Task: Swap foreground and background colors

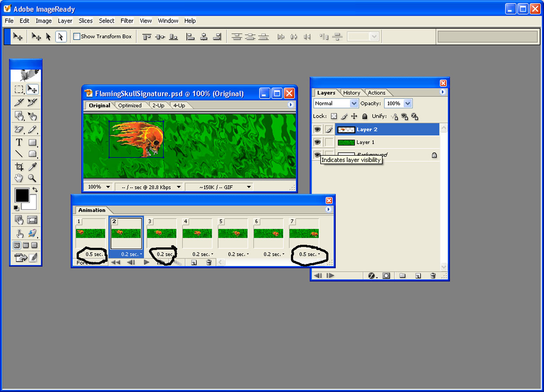Action: coord(35,190)
